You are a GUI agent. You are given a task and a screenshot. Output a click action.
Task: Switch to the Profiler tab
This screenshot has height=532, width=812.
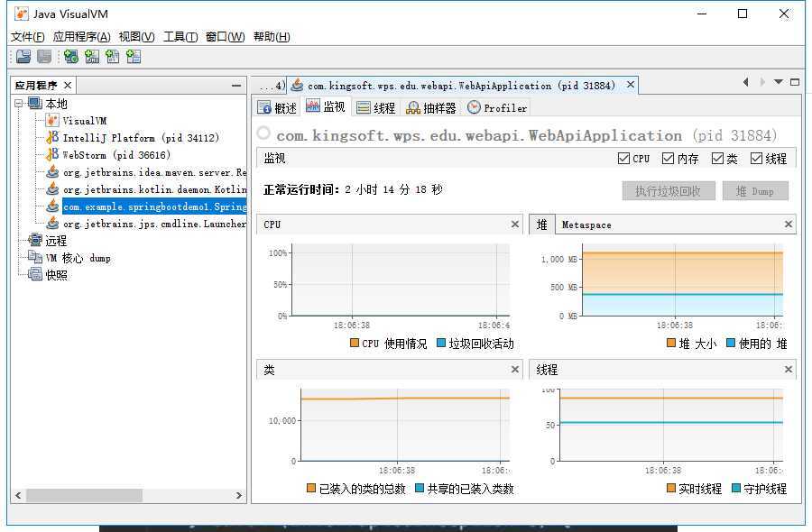pos(497,107)
